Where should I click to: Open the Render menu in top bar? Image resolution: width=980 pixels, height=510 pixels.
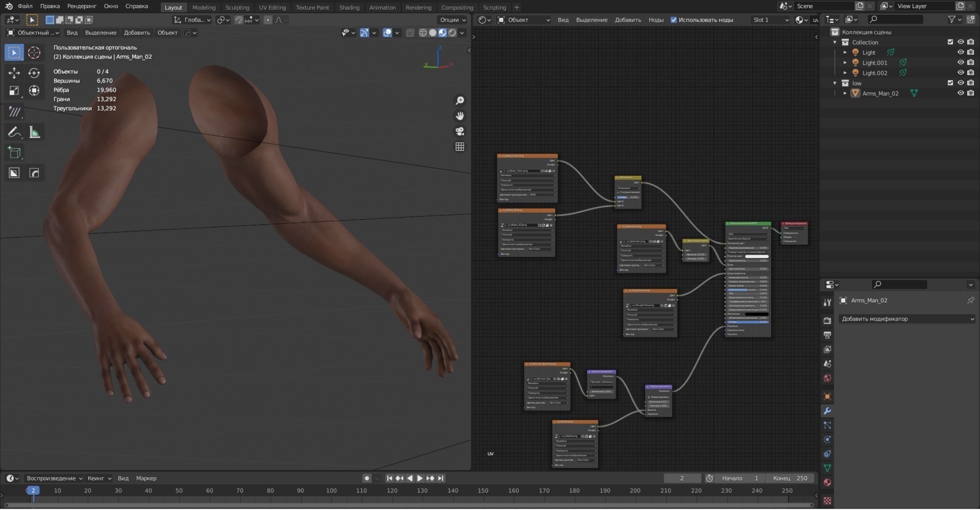[x=82, y=6]
